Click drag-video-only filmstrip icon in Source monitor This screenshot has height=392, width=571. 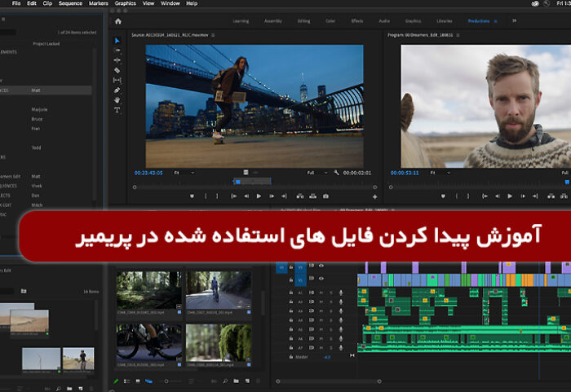(x=246, y=173)
